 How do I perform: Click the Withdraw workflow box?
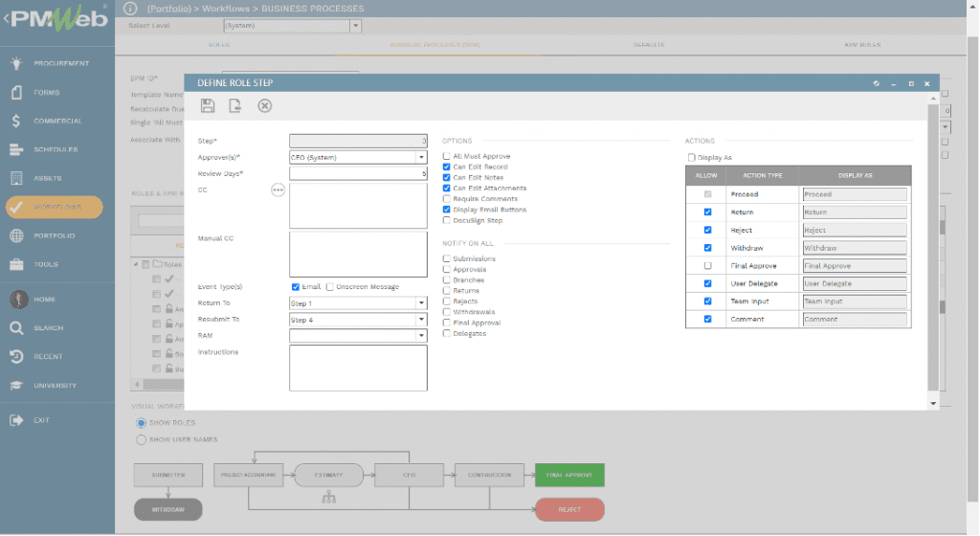(x=168, y=510)
